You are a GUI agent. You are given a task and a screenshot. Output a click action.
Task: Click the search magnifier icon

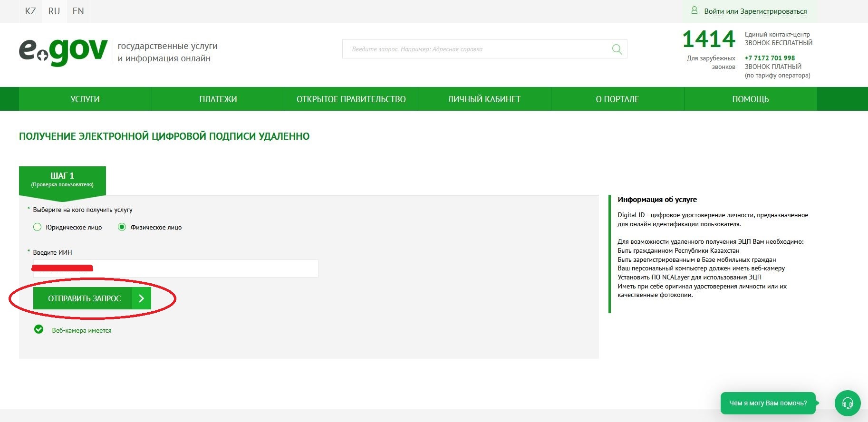click(617, 49)
